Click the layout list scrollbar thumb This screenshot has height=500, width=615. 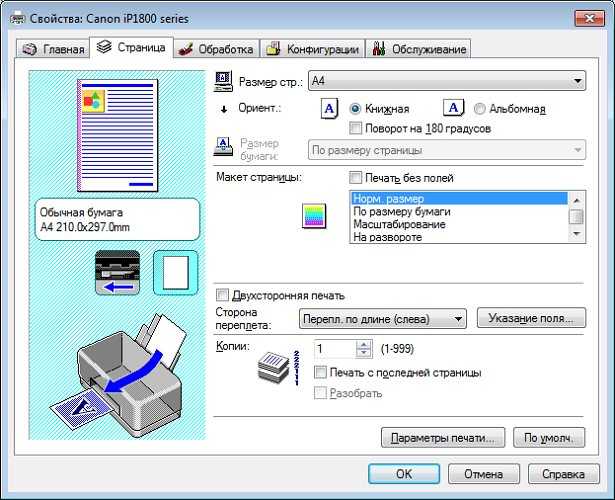tap(576, 217)
